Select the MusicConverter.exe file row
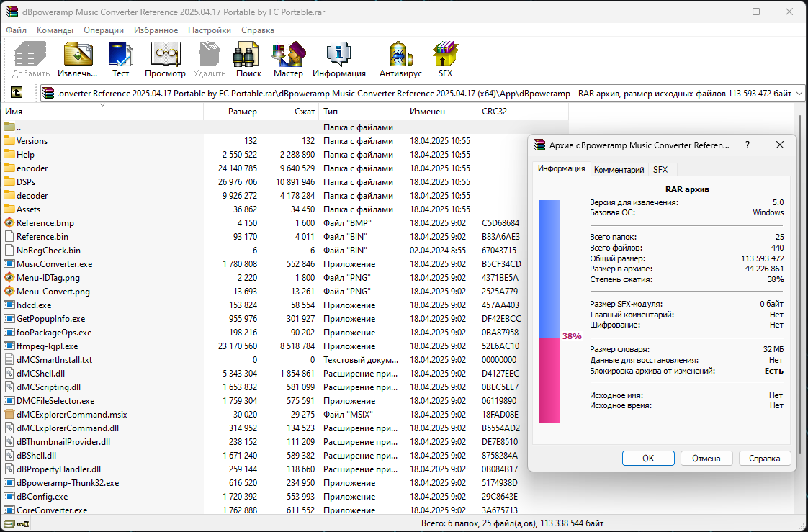Screen dimensions: 808x532 54,264
